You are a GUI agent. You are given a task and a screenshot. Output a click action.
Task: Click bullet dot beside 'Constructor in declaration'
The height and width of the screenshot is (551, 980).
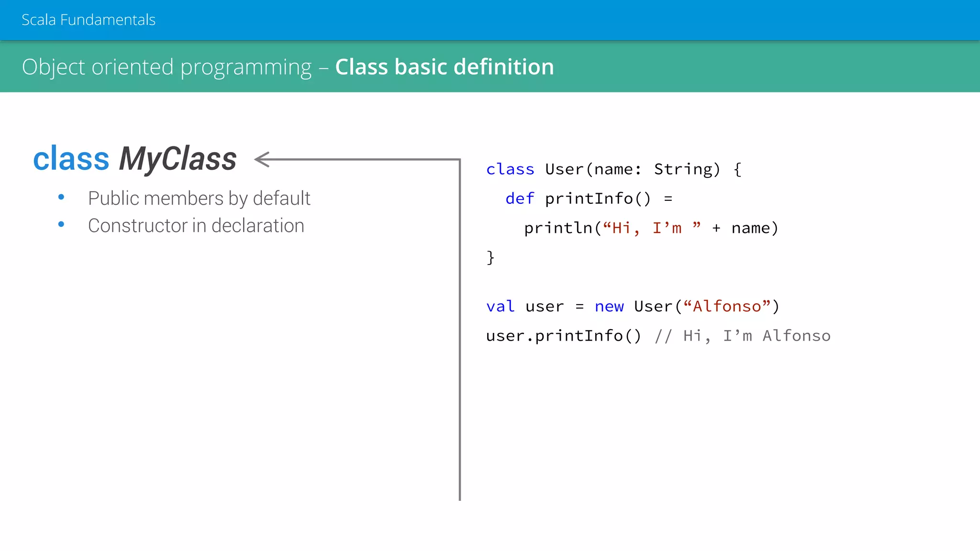[61, 224]
